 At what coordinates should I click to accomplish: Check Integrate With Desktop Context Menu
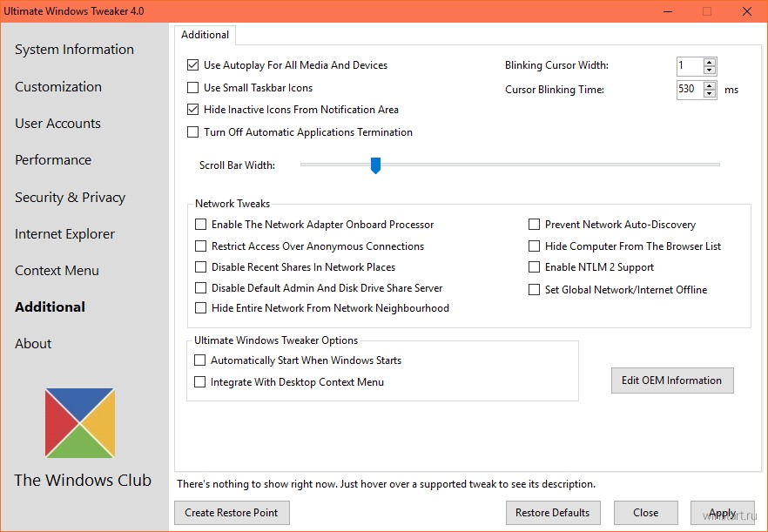pos(200,382)
